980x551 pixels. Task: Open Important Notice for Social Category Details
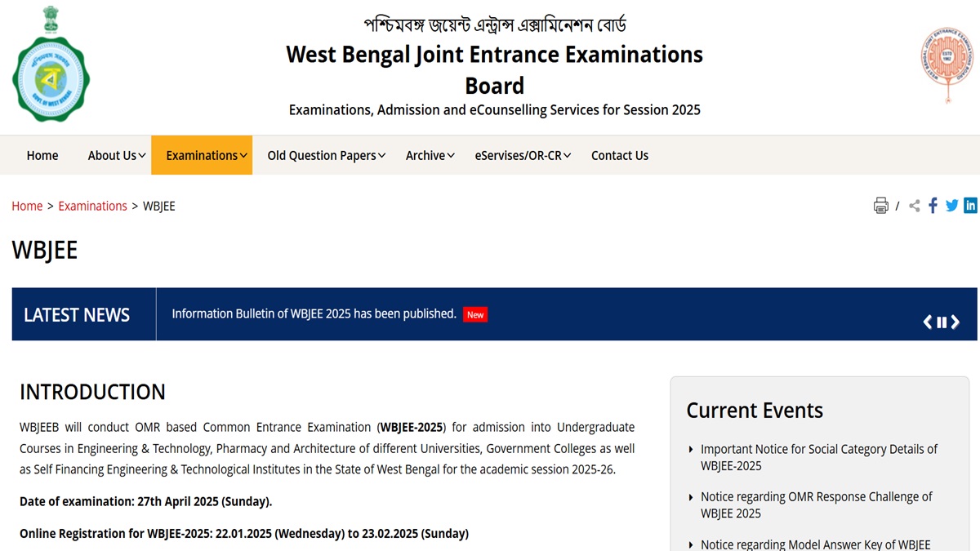[819, 457]
